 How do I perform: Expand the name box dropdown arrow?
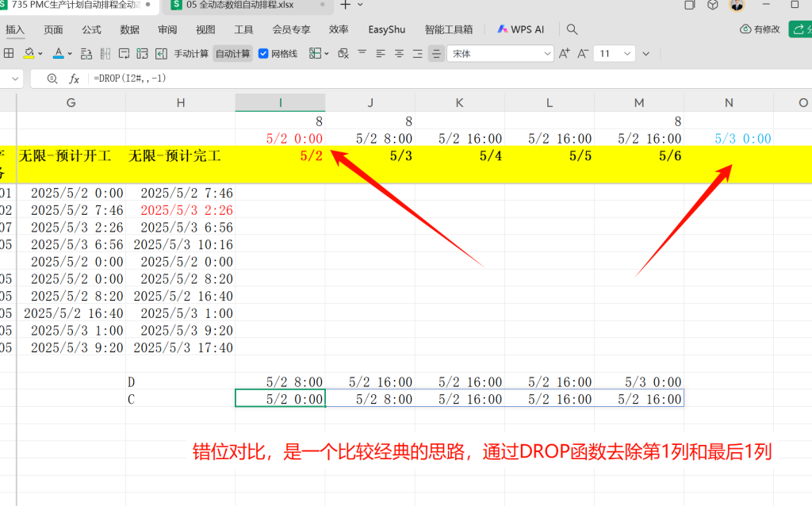click(x=15, y=79)
